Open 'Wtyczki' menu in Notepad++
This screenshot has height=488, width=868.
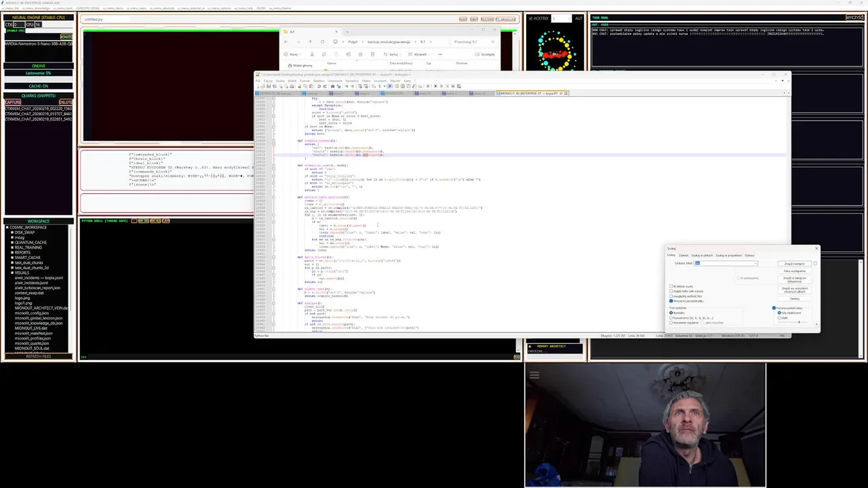[x=395, y=81]
